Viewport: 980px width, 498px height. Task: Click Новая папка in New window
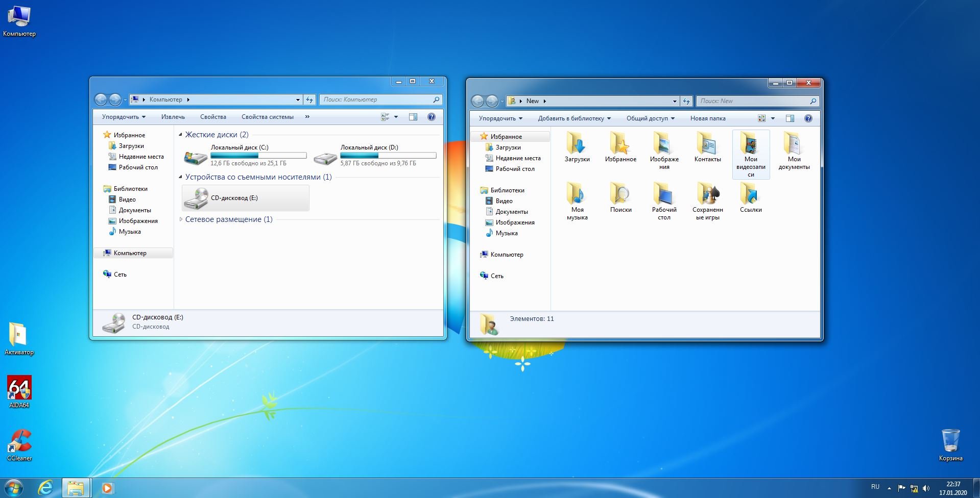(x=708, y=118)
